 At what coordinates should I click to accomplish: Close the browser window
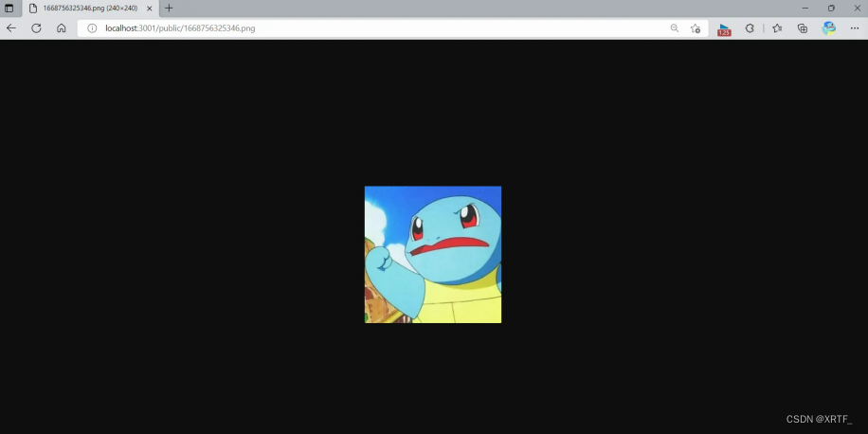857,9
